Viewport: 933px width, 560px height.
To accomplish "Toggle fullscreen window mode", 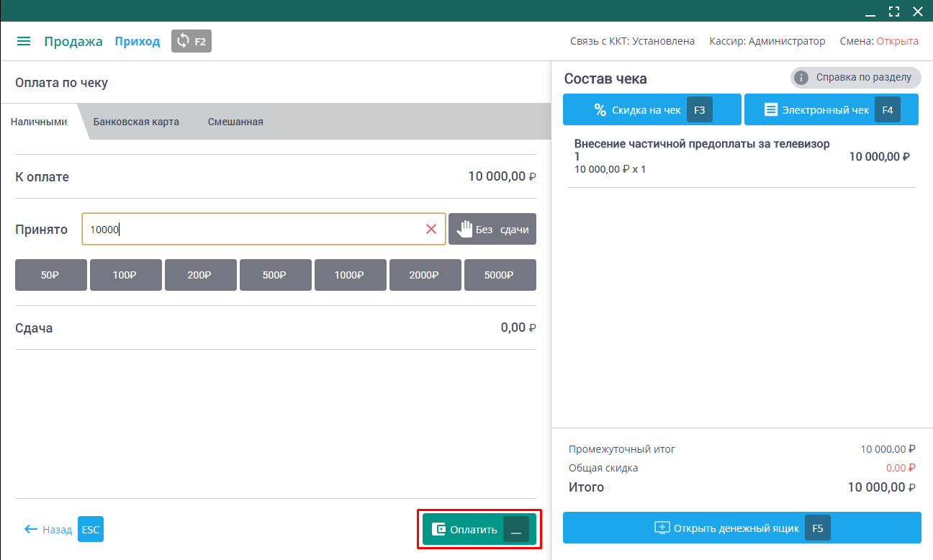I will coord(894,11).
